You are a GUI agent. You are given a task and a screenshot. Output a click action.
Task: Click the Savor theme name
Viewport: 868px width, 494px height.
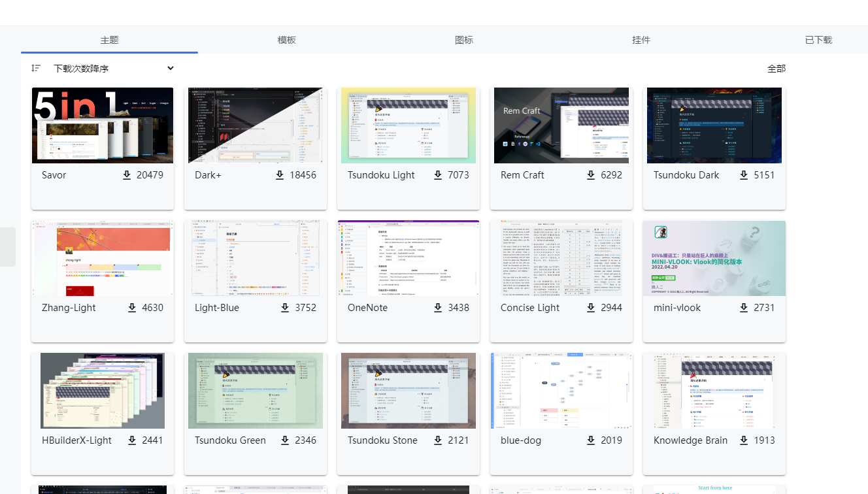point(54,175)
